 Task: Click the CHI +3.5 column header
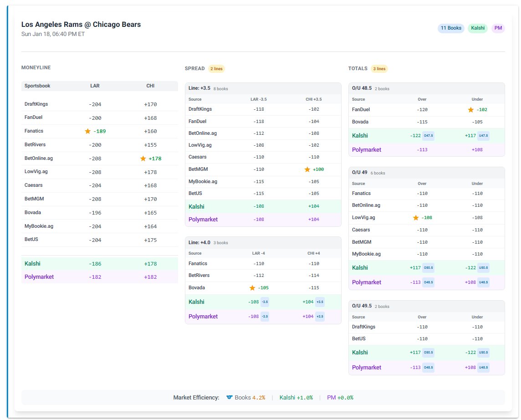point(314,99)
